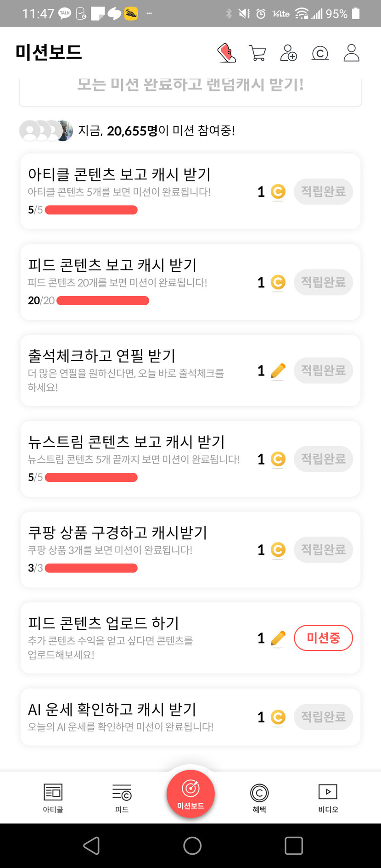
Task: Open the shopping cart
Action: (257, 53)
